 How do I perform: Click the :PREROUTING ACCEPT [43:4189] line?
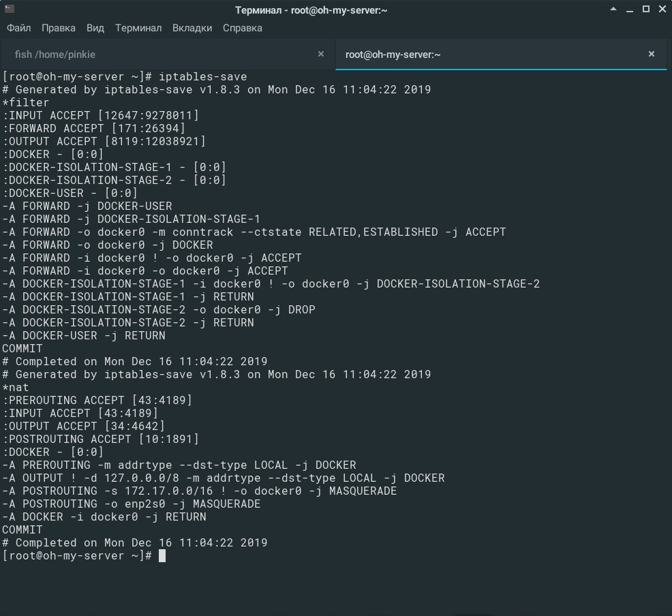97,401
